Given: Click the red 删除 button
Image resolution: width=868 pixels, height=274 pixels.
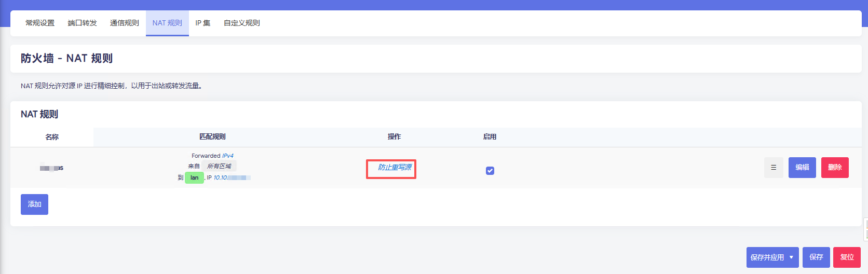Looking at the screenshot, I should point(835,168).
